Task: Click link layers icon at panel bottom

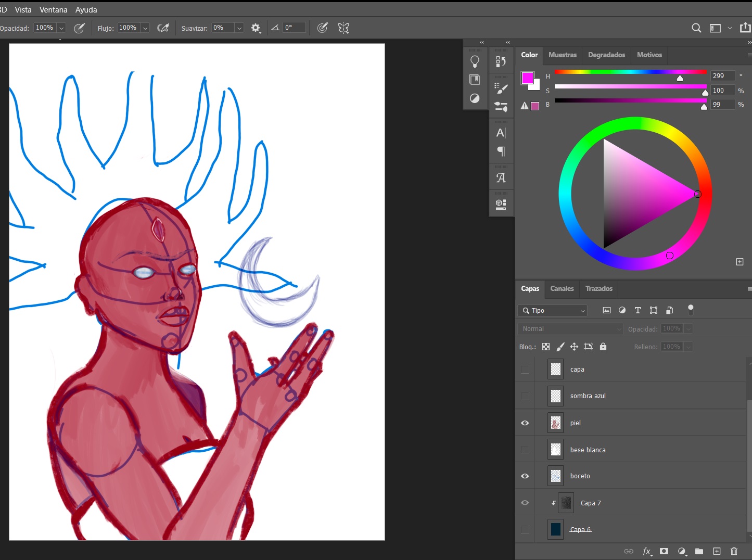Action: point(629,551)
